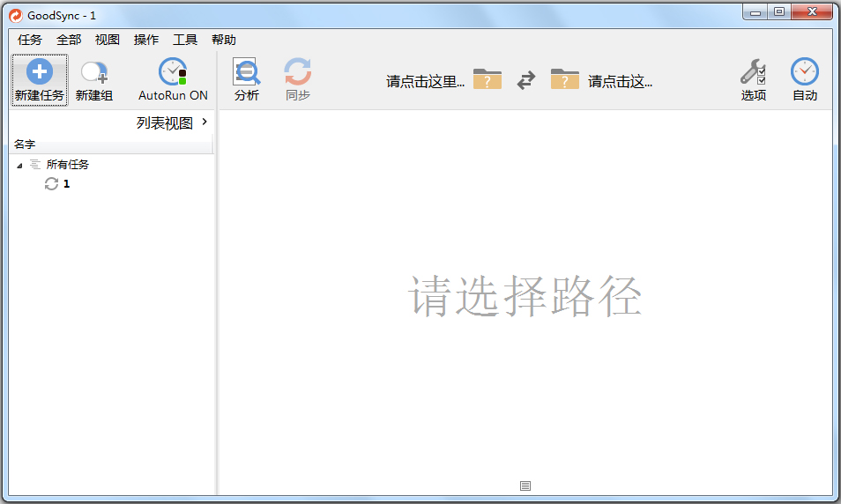Select the left folder icon with question mark
Image resolution: width=841 pixels, height=504 pixels.
pyautogui.click(x=487, y=78)
